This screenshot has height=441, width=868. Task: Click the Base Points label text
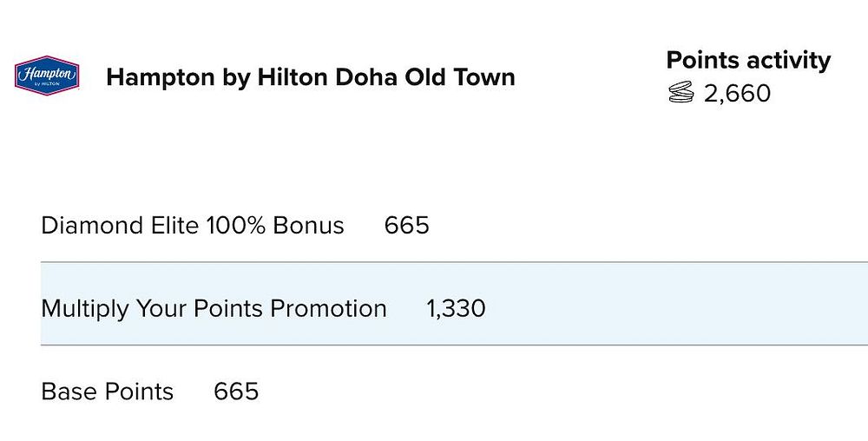108,392
